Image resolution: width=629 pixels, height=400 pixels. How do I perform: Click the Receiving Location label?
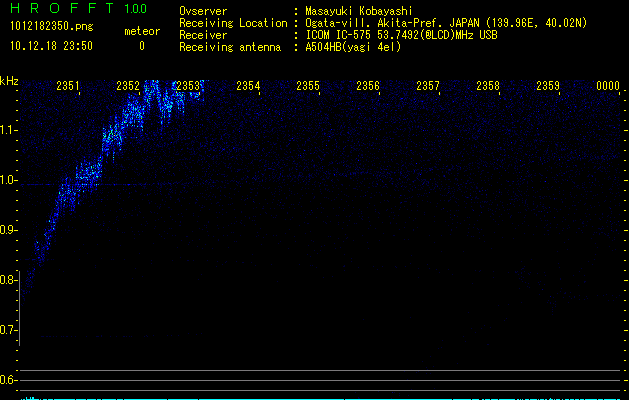(x=233, y=23)
